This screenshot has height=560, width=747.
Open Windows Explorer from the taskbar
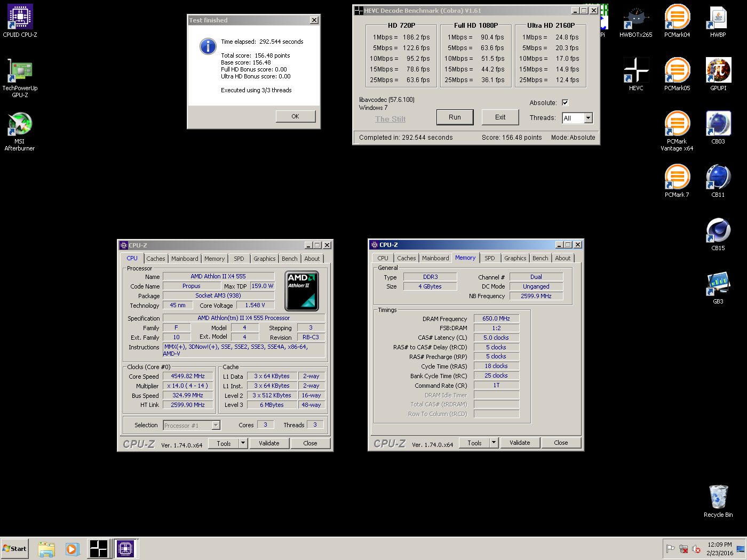[x=46, y=549]
